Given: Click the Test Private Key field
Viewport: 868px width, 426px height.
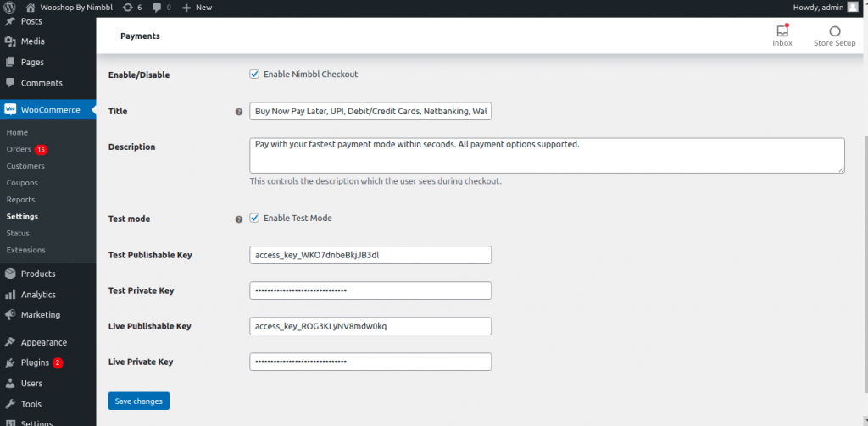Looking at the screenshot, I should click(x=370, y=290).
